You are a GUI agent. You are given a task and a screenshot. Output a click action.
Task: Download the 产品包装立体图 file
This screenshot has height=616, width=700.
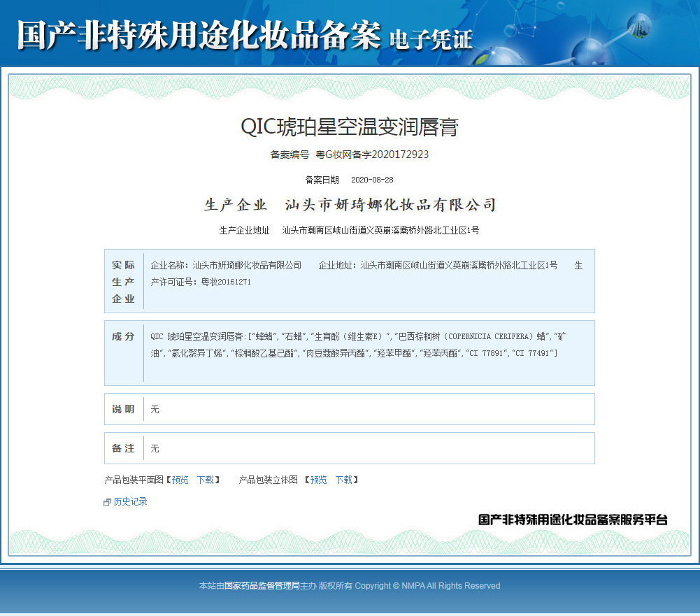point(343,480)
